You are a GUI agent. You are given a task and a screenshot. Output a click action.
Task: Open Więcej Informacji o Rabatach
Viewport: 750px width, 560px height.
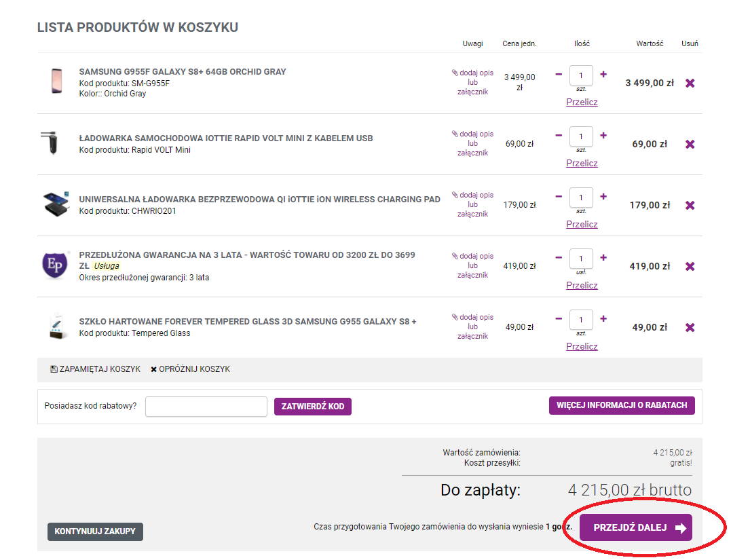pos(622,405)
